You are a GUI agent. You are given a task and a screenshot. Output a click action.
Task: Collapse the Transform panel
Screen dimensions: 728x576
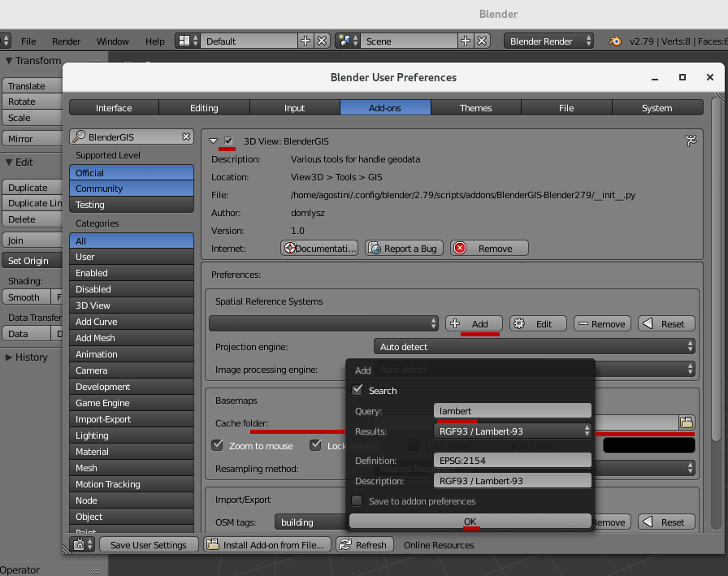coord(9,60)
